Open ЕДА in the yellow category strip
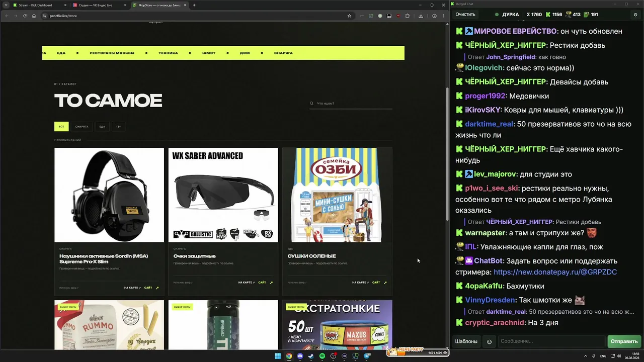The image size is (644, 362). pos(61,53)
